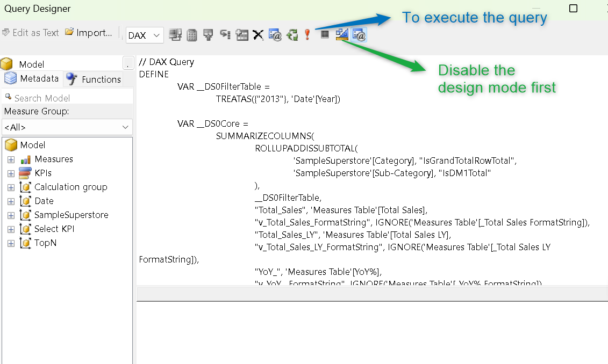Click the red exclamation Execute Query icon
608x364 pixels.
point(307,35)
